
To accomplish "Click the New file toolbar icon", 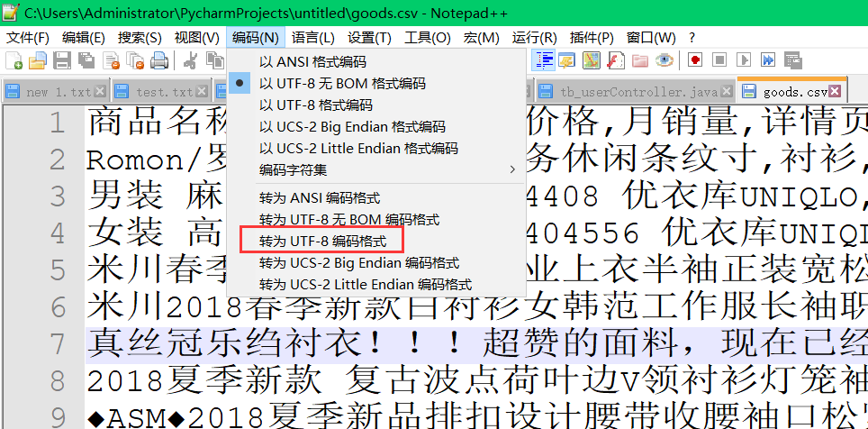I will tap(14, 60).
